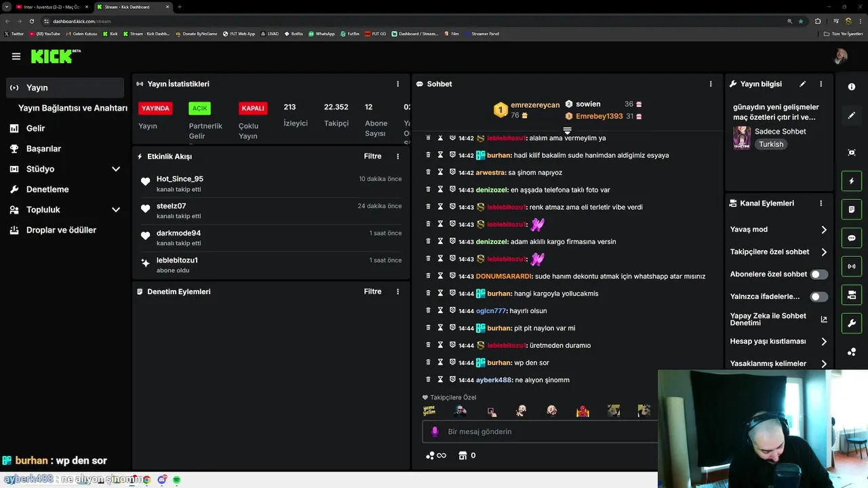The width and height of the screenshot is (868, 488).
Task: Open the WhatsApp bookmark
Action: pos(321,33)
